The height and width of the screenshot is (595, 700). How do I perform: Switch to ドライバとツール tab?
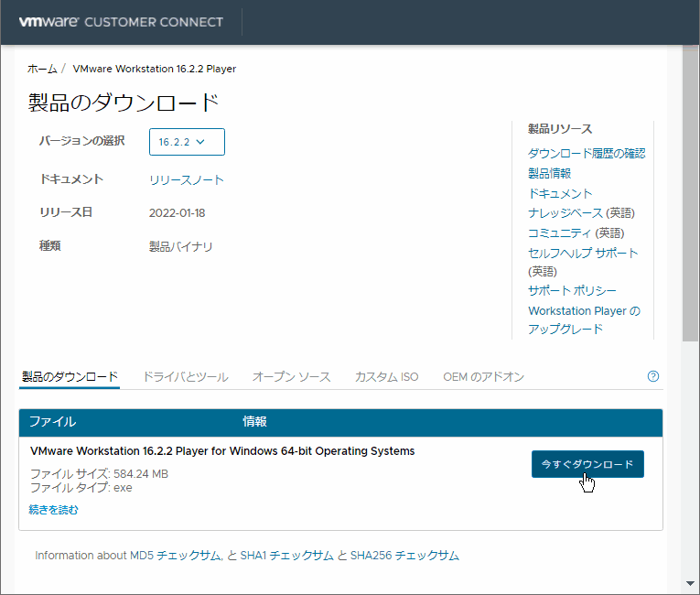click(x=186, y=377)
